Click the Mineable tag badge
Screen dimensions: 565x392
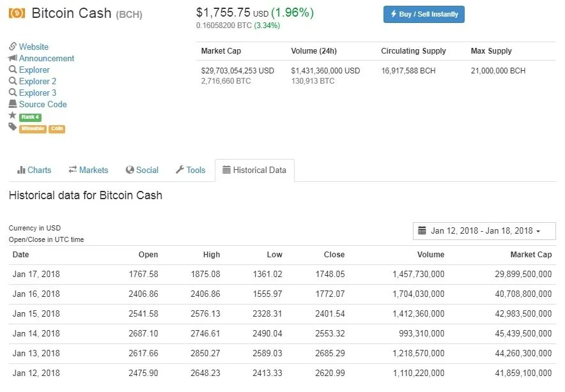pyautogui.click(x=33, y=128)
